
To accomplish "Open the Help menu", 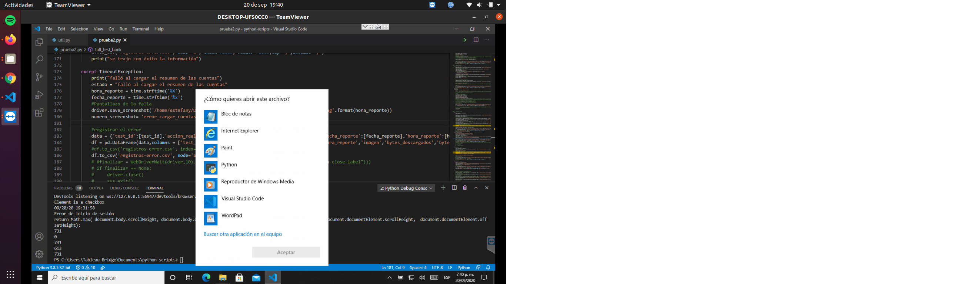I will [159, 29].
